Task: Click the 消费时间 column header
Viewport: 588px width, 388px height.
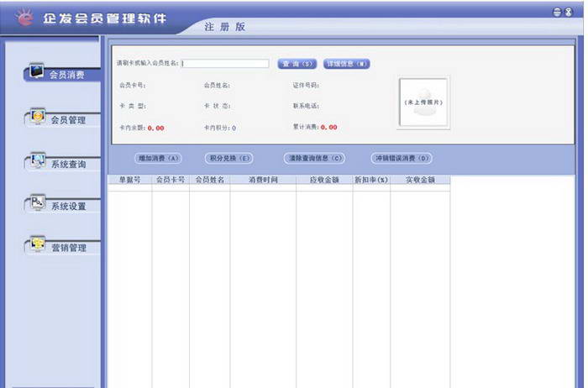Action: tap(263, 180)
